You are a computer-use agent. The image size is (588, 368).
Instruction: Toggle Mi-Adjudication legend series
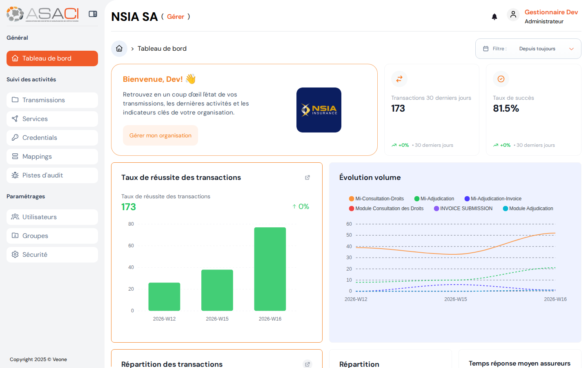click(x=434, y=199)
